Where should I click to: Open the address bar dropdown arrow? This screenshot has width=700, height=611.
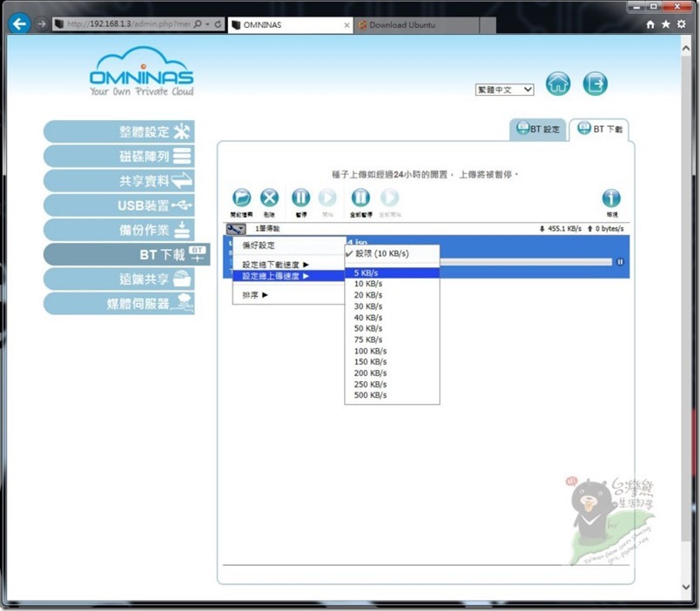click(207, 24)
